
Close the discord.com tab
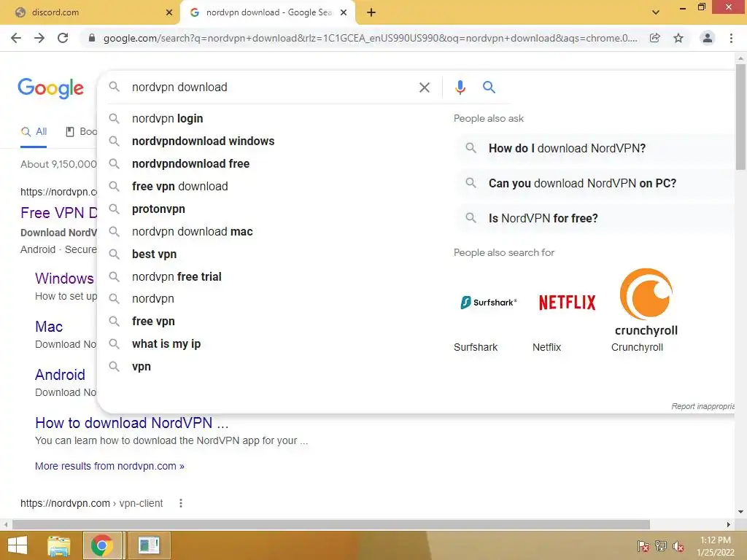pos(169,12)
